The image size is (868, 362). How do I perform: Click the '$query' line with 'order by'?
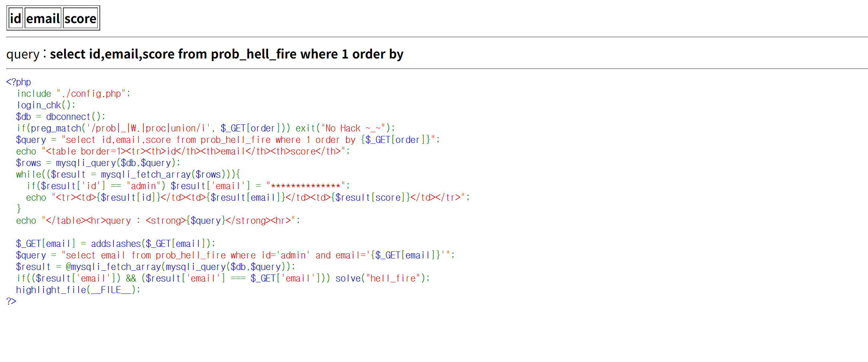coord(228,140)
